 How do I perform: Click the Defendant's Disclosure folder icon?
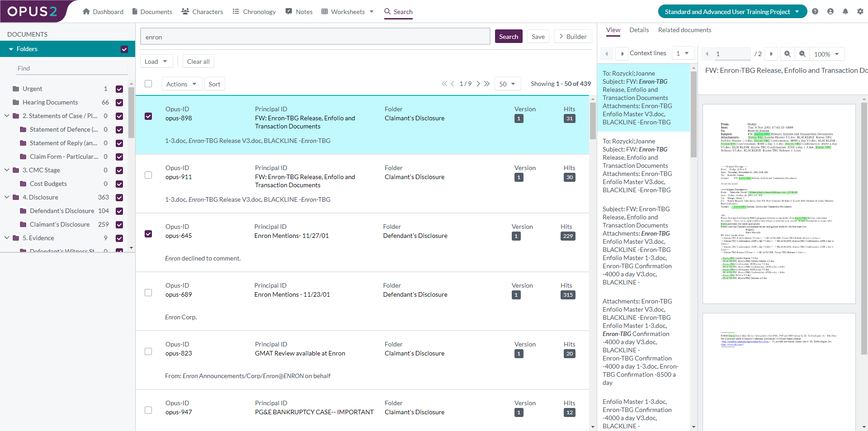24,211
